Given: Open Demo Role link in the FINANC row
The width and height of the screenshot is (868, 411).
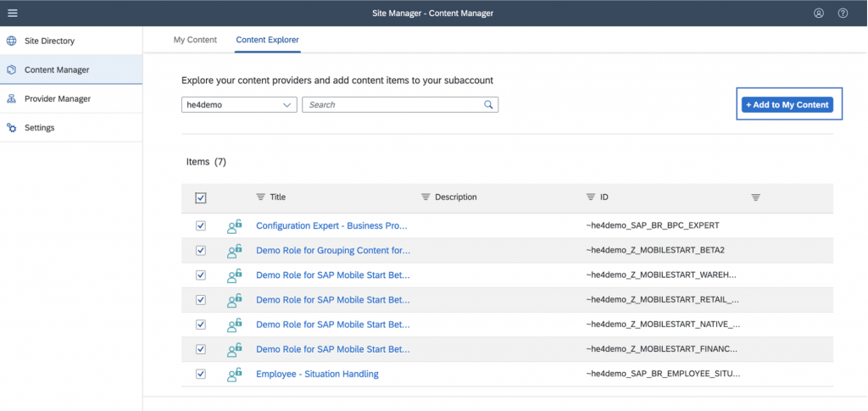Looking at the screenshot, I should tap(333, 349).
